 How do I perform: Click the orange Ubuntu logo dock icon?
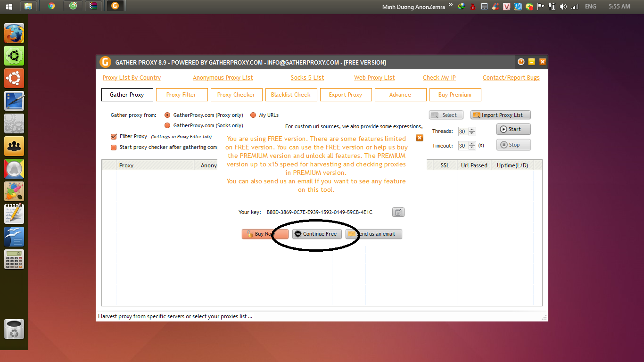coord(14,78)
